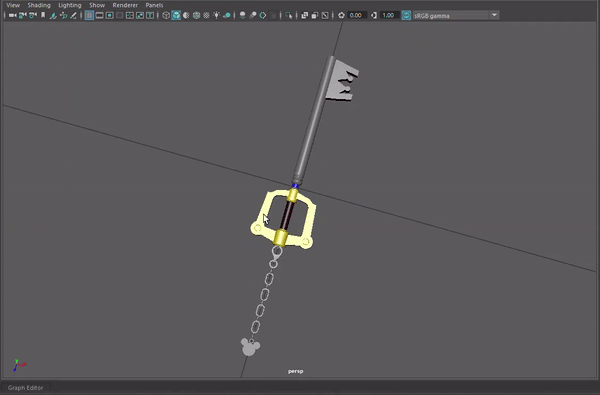Open the Show menu
The width and height of the screenshot is (600, 395).
pos(97,5)
